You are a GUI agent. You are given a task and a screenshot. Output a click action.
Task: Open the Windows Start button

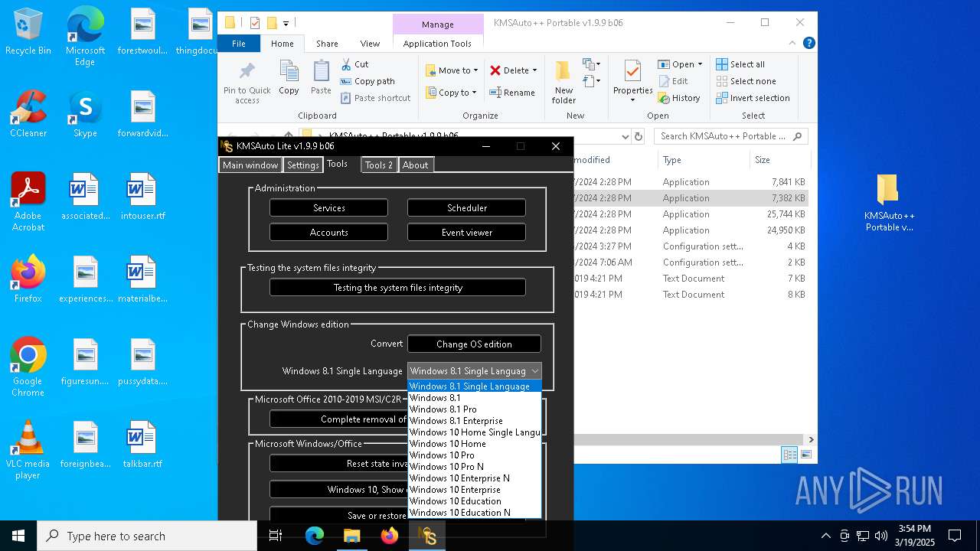coord(18,536)
